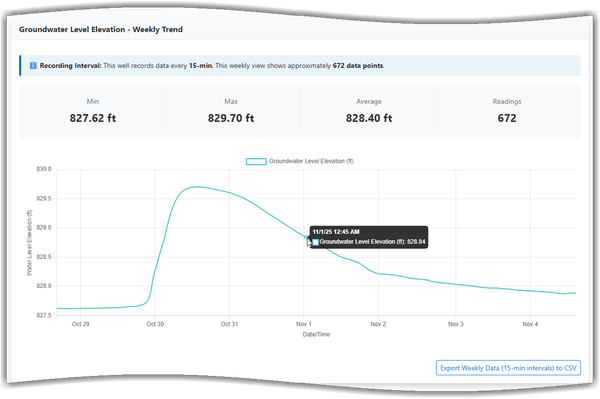Click the 'Groundwater Level Elevation - Weekly Trend' title
Image resolution: width=600 pixels, height=399 pixels.
pyautogui.click(x=101, y=29)
